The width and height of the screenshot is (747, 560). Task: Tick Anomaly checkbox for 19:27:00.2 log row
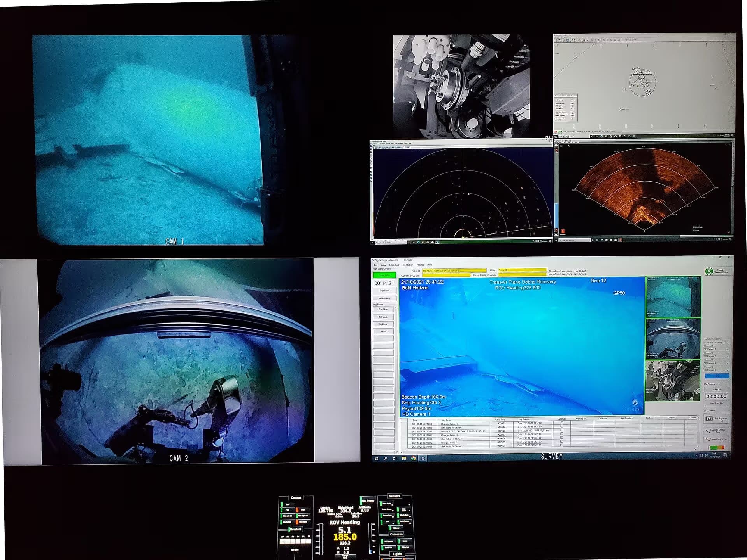pyautogui.click(x=561, y=423)
